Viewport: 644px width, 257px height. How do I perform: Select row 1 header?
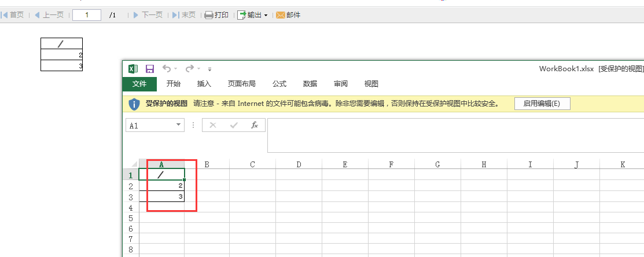click(131, 175)
